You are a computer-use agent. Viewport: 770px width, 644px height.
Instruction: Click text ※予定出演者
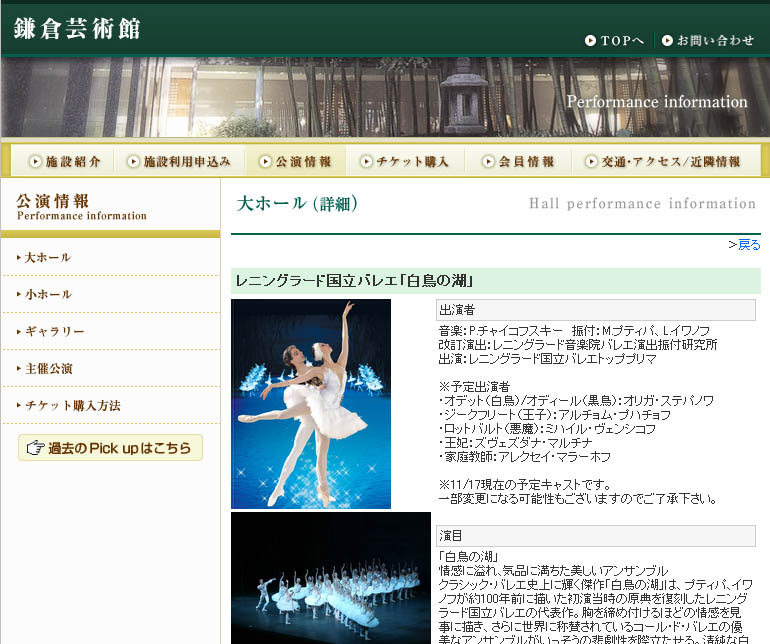coord(474,387)
